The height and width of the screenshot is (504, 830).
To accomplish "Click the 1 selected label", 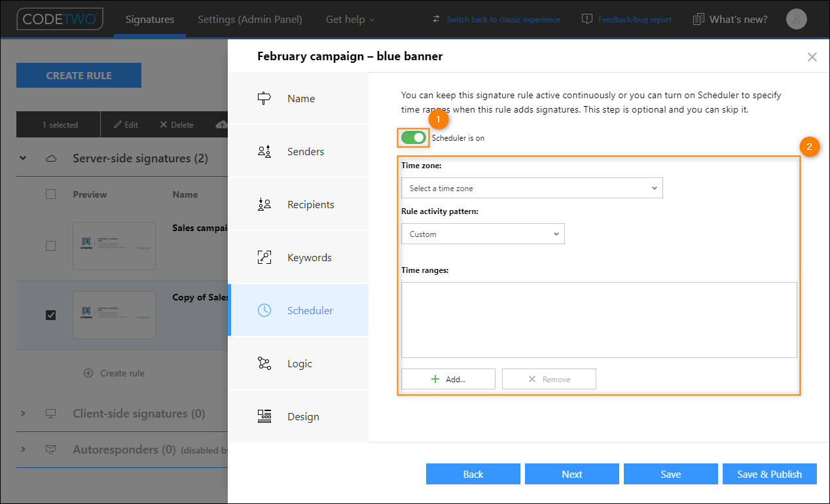I will tap(60, 124).
